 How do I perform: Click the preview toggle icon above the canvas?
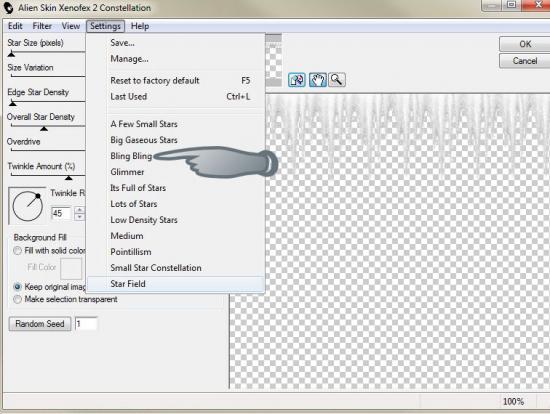coord(297,80)
